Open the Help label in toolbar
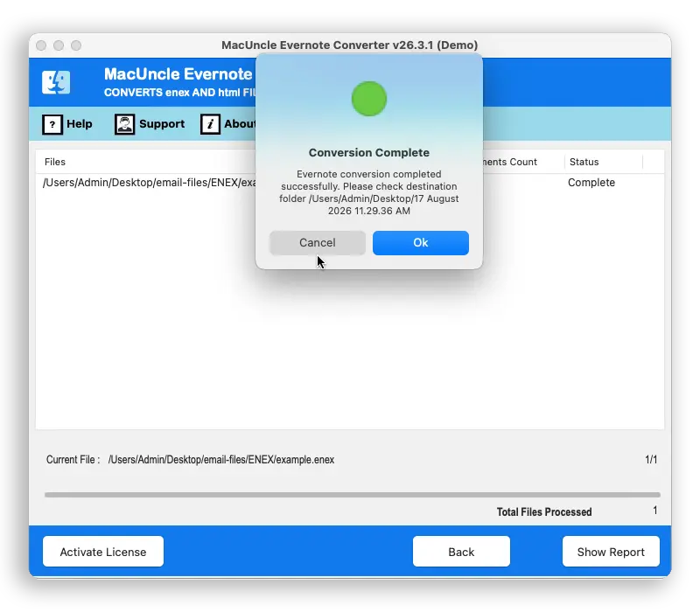Image resolution: width=700 pixels, height=612 pixels. (80, 123)
